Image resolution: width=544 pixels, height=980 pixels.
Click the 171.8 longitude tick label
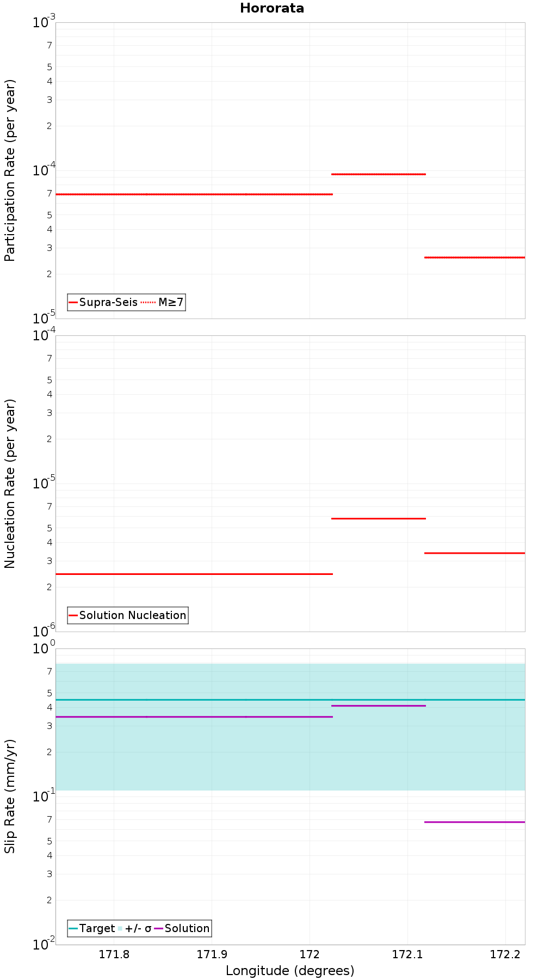coord(114,954)
